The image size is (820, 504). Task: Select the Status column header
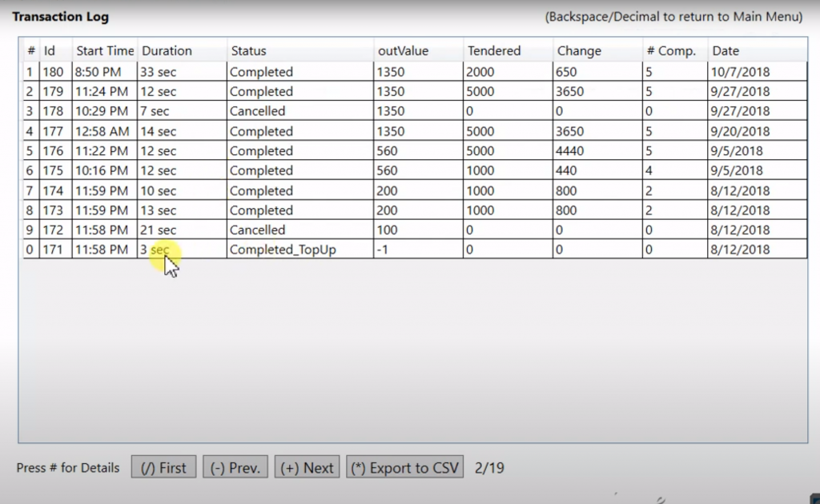(x=248, y=50)
